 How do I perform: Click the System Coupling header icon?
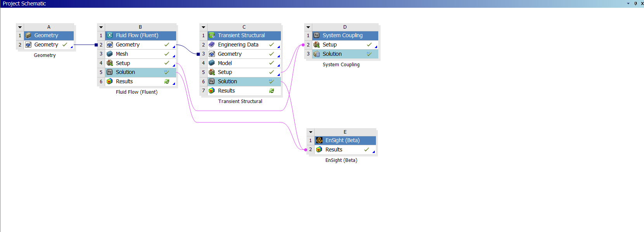pyautogui.click(x=317, y=35)
